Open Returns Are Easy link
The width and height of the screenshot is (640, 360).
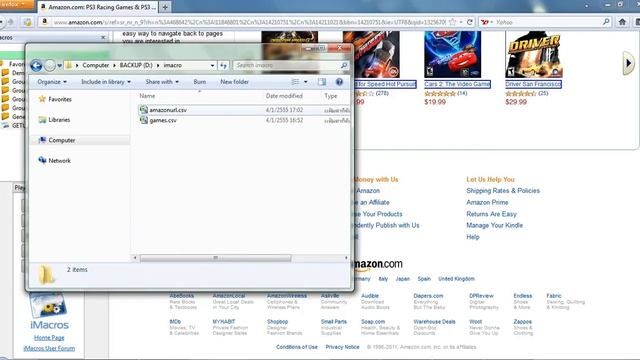point(491,214)
